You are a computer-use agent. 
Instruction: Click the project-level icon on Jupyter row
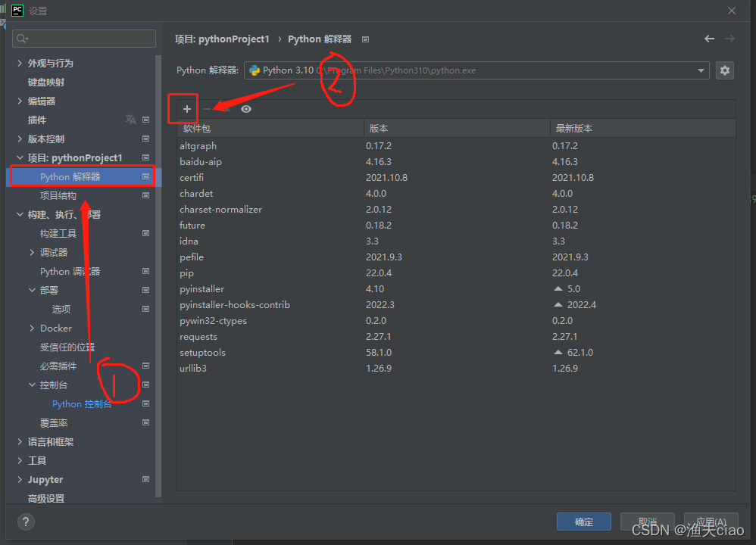pyautogui.click(x=145, y=479)
